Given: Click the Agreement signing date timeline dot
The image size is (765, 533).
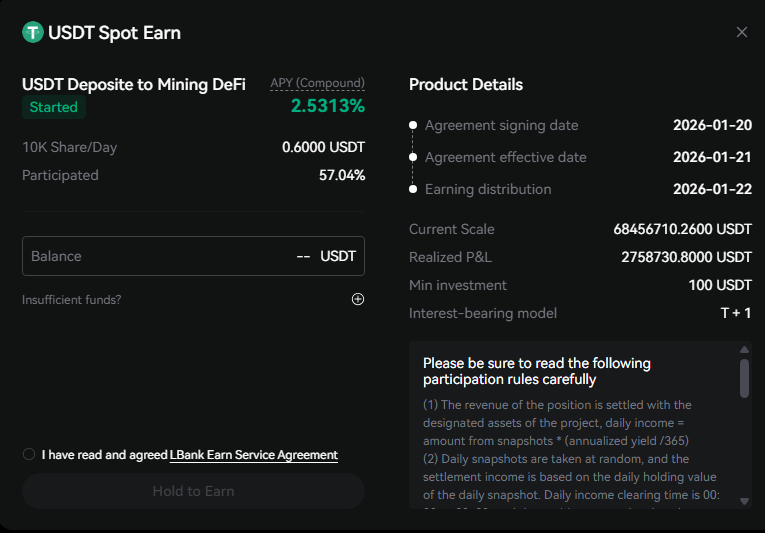Looking at the screenshot, I should (x=413, y=125).
